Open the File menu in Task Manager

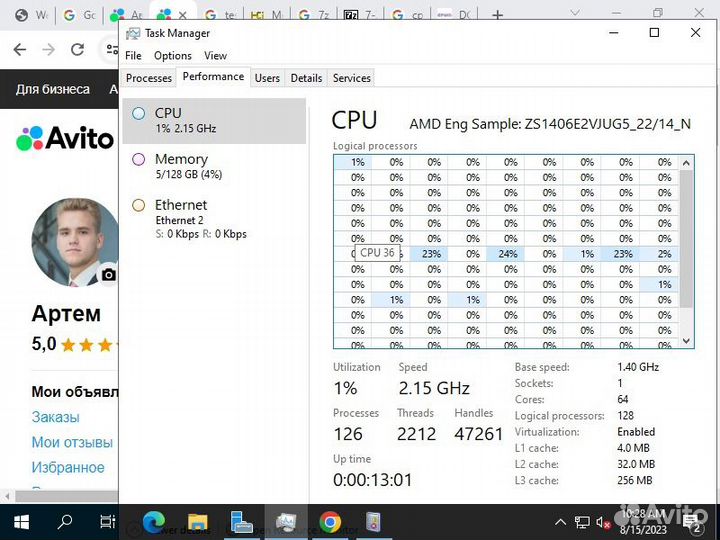[x=133, y=56]
